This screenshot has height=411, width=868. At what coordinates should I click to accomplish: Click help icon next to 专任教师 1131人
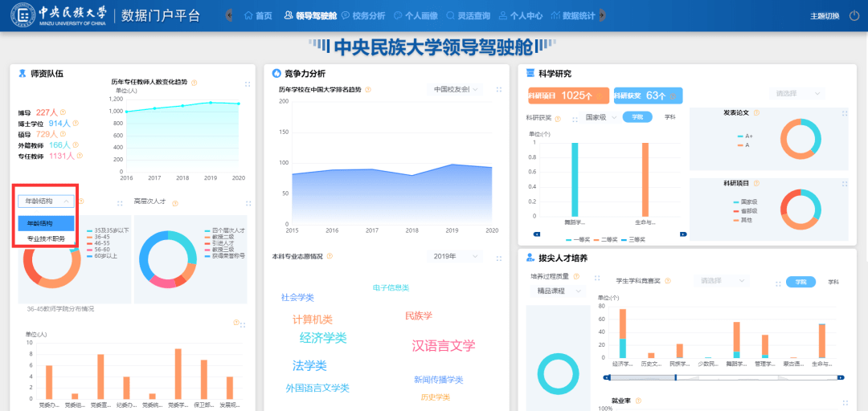80,156
